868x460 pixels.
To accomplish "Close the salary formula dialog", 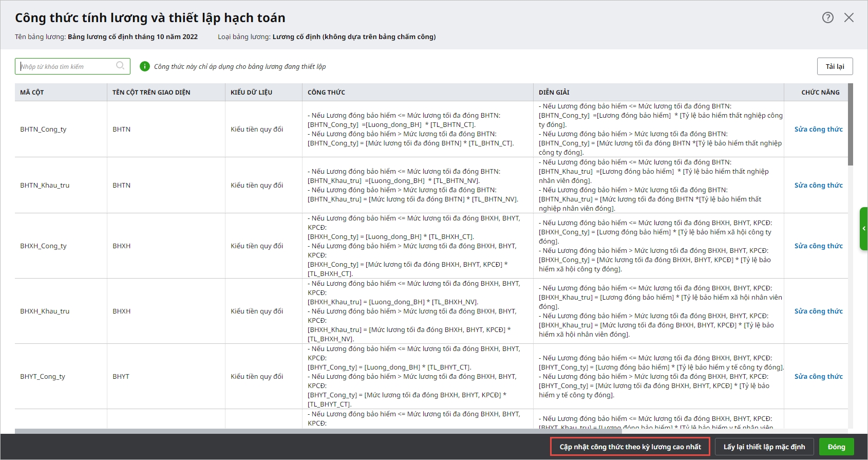I will point(849,17).
